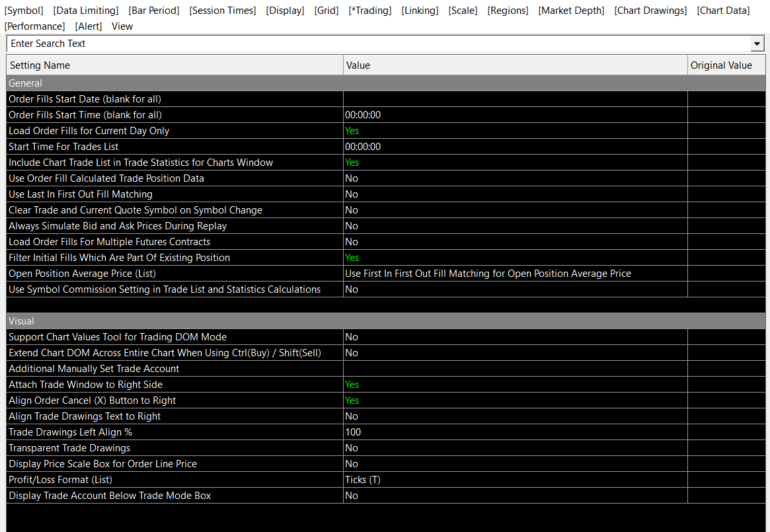
Task: Select the General group header
Action: tap(386, 83)
